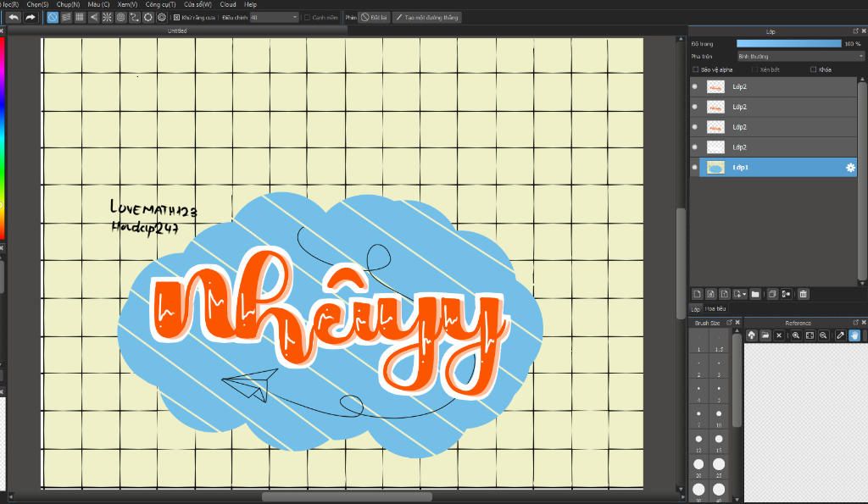Enable the concentric circle snap icon

tap(120, 18)
